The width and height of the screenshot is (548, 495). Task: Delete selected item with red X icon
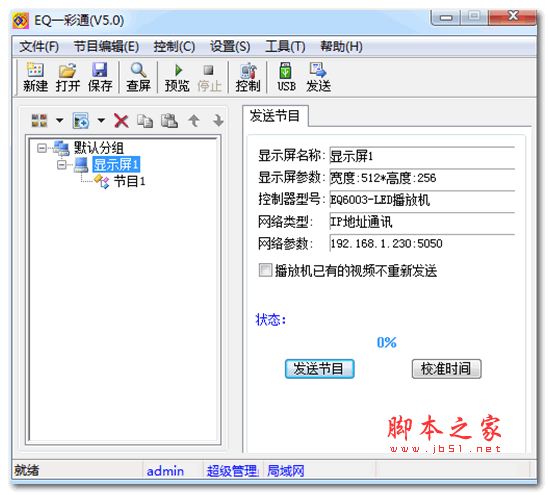121,121
